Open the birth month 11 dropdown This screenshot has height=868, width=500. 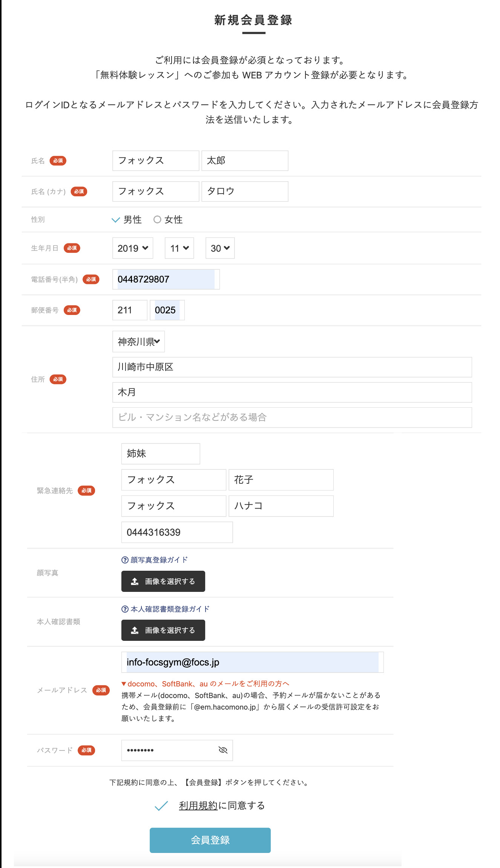click(x=179, y=248)
